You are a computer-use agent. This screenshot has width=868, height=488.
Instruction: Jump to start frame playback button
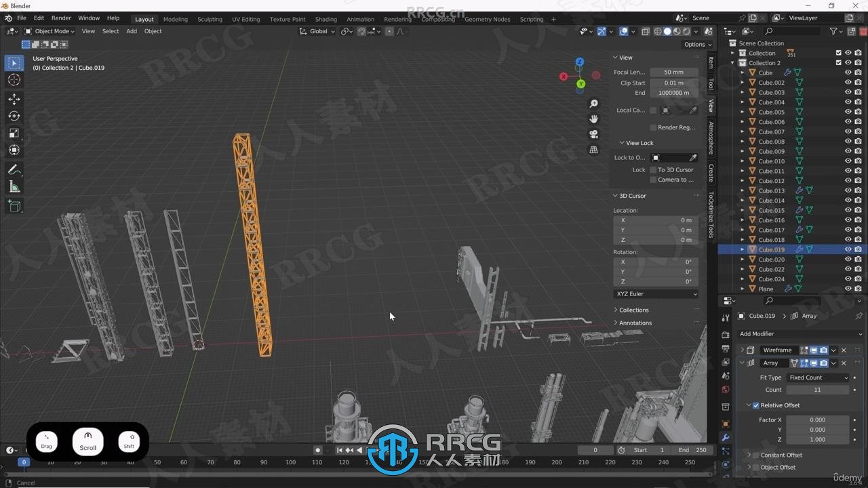340,450
